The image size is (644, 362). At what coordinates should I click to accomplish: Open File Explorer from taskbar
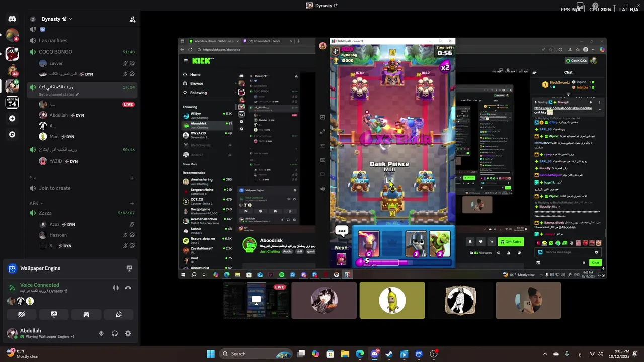345,354
